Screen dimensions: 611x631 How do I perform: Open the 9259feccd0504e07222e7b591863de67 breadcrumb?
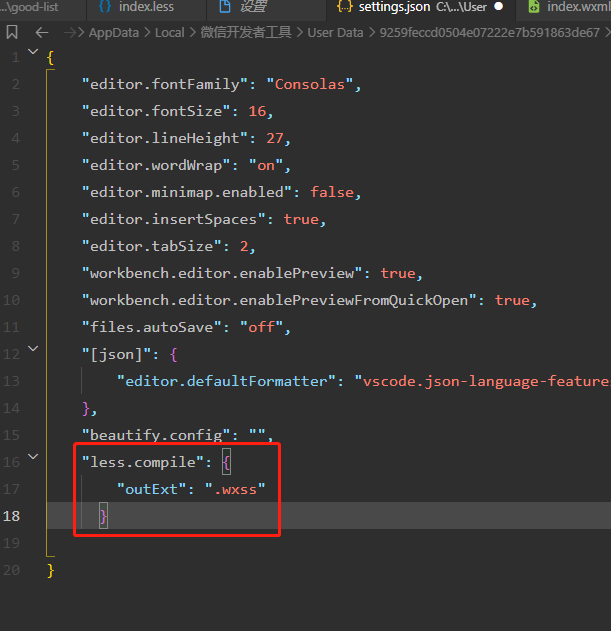489,33
